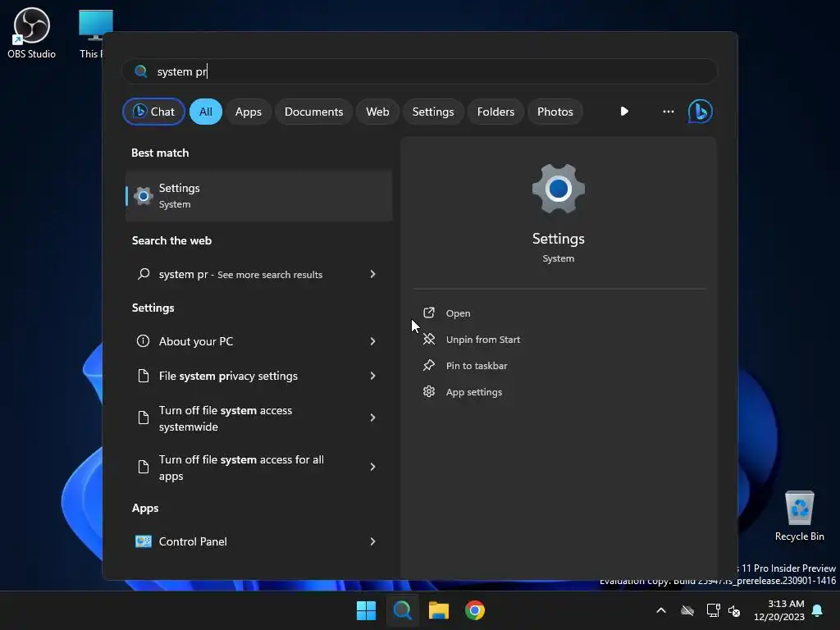Click the large Settings gear icon
The image size is (840, 630).
[558, 189]
